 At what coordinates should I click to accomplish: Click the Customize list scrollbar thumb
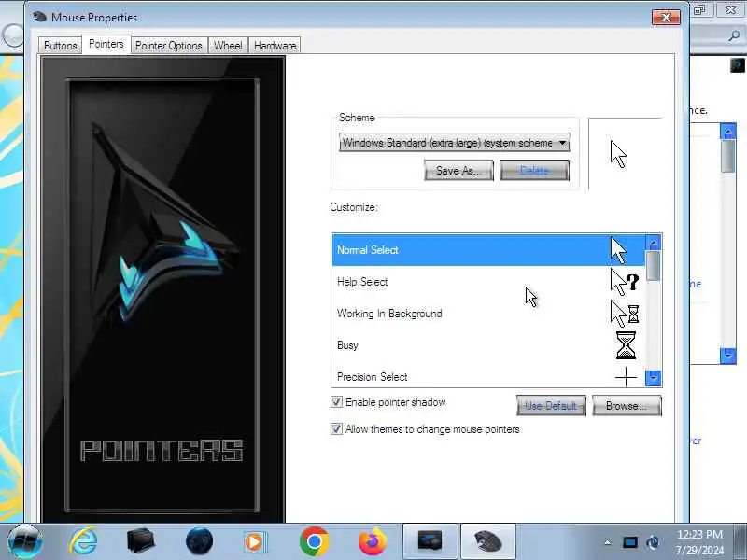[x=654, y=266]
